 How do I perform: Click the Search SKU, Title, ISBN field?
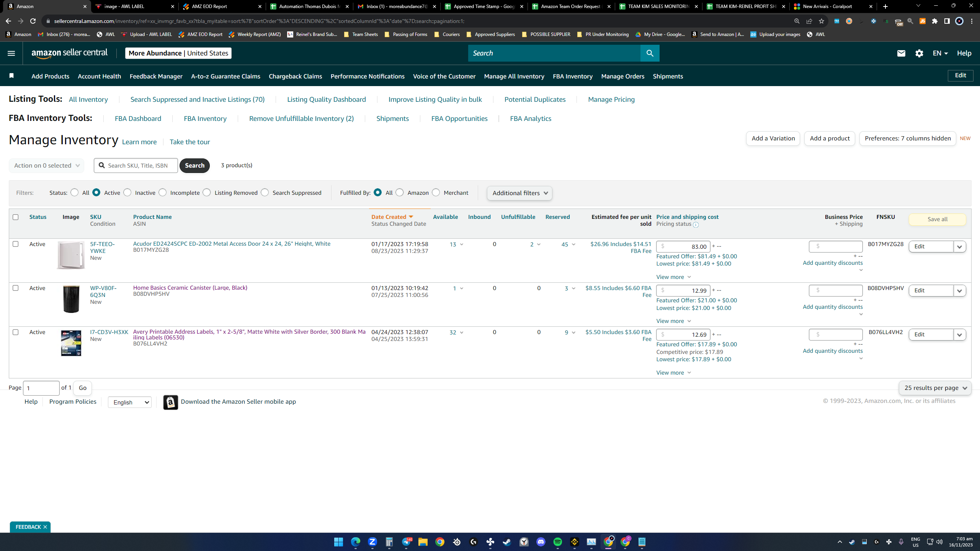click(136, 165)
